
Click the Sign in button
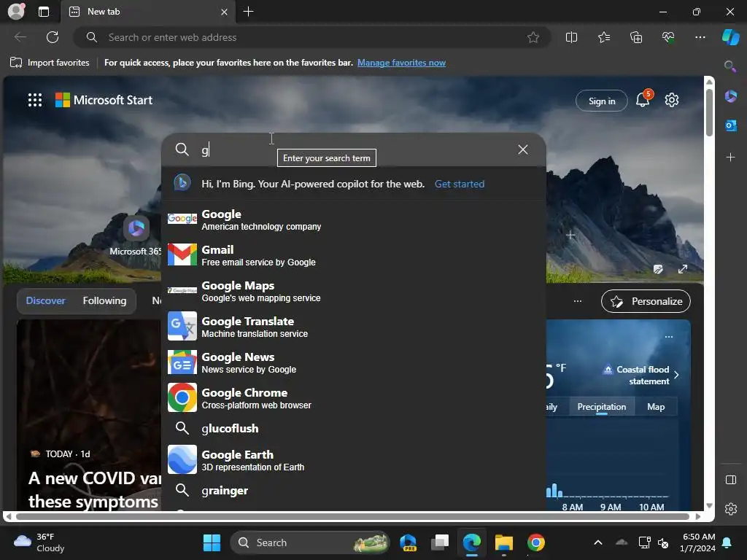point(601,101)
